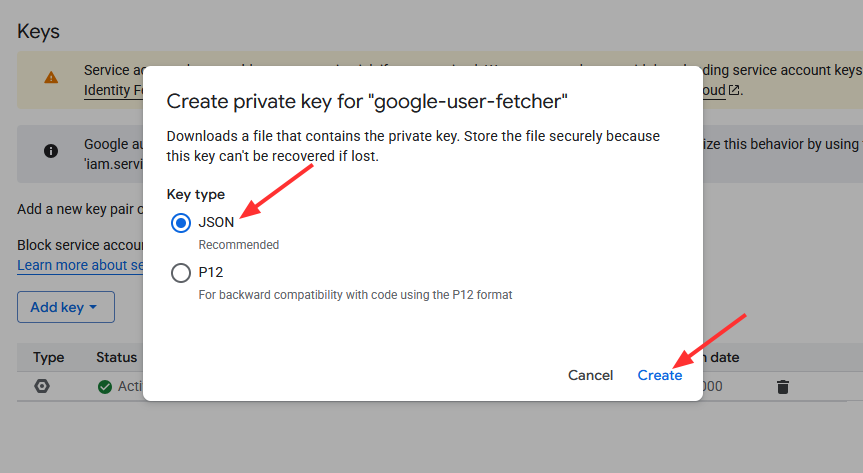Click the Status column header
Screen dimensions: 863x473
pos(117,357)
